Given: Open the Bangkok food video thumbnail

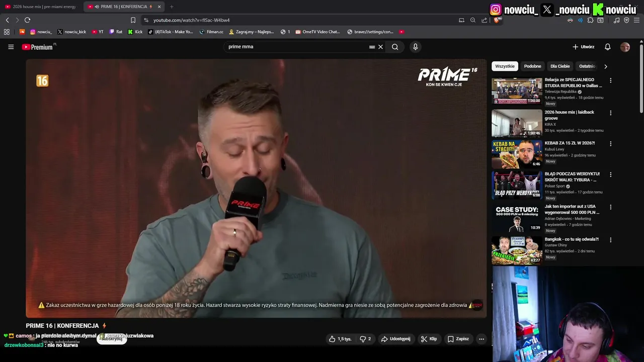Looking at the screenshot, I should 517,250.
